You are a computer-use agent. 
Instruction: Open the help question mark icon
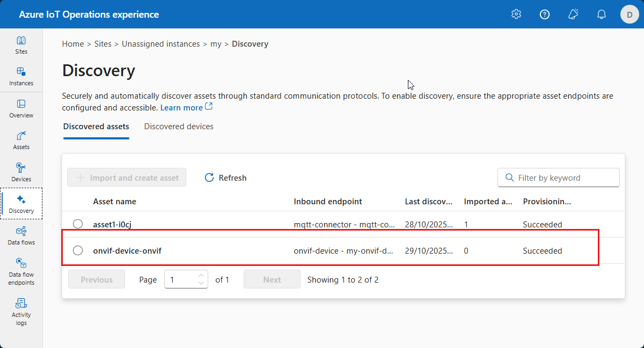pyautogui.click(x=545, y=14)
